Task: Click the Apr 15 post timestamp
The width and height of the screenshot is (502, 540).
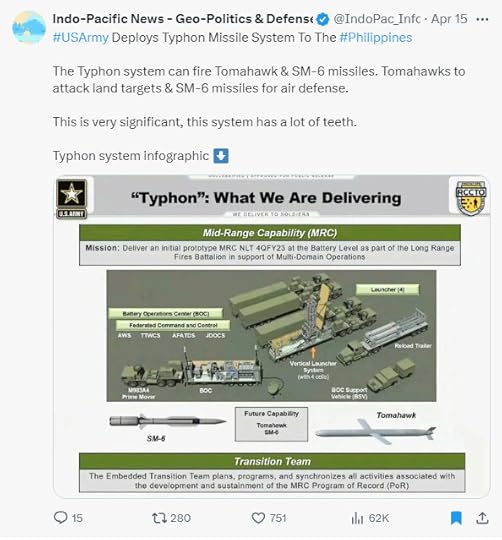Action: (449, 19)
